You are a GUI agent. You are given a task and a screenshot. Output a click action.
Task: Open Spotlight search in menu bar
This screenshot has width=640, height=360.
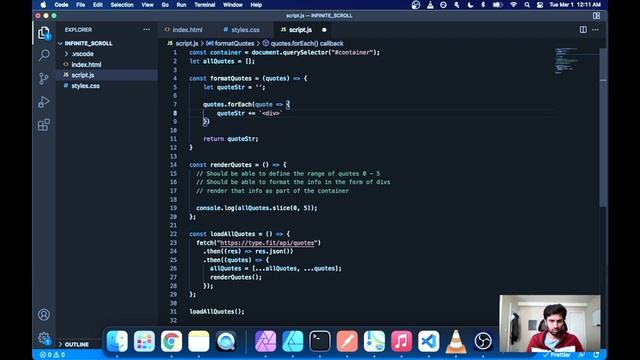click(527, 5)
